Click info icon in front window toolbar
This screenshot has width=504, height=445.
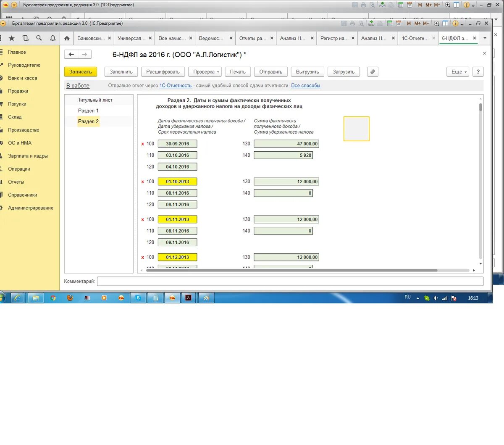[455, 24]
